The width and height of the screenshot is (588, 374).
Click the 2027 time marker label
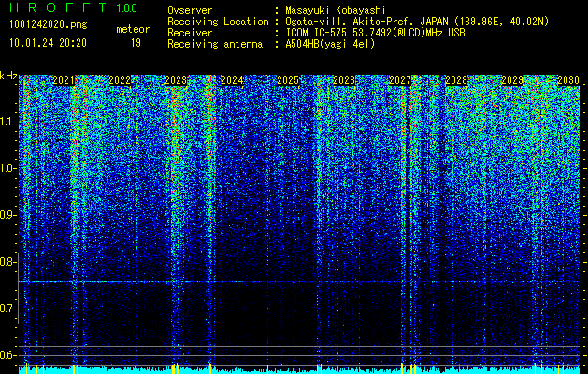pos(400,80)
